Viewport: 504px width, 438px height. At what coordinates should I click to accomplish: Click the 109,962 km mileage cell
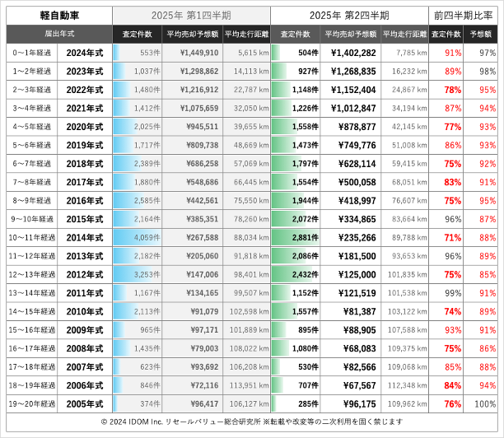click(x=404, y=404)
